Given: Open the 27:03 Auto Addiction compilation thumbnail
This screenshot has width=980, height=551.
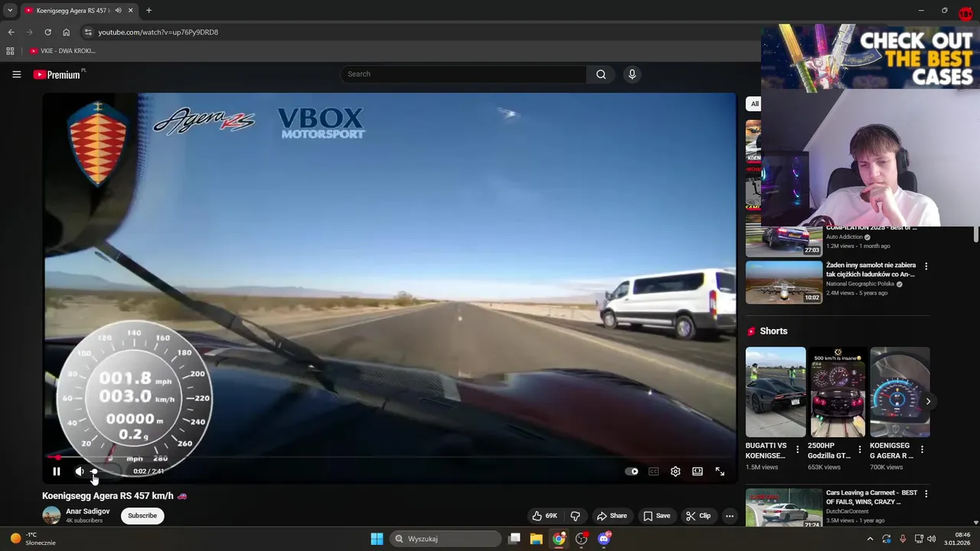Looking at the screenshot, I should [x=784, y=240].
